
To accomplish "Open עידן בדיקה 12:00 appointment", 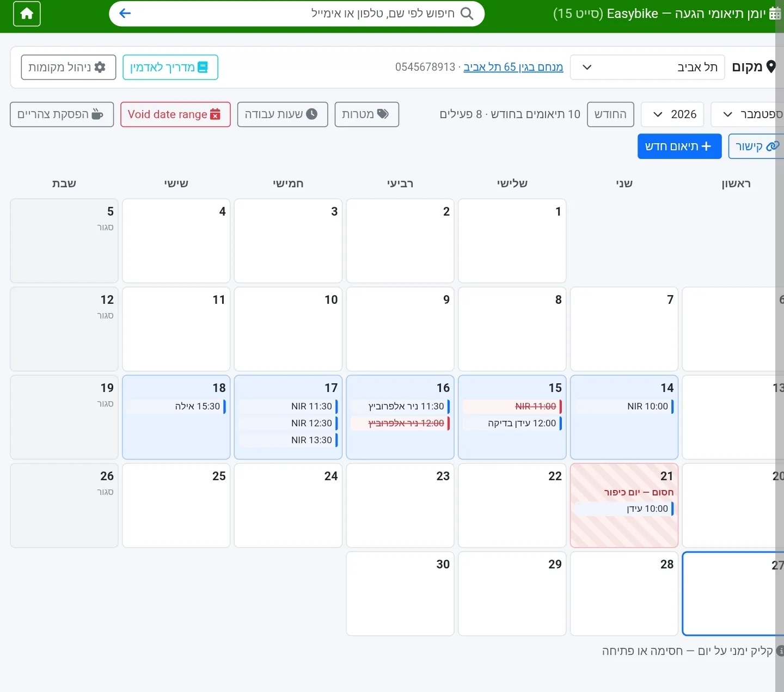I will pos(512,424).
